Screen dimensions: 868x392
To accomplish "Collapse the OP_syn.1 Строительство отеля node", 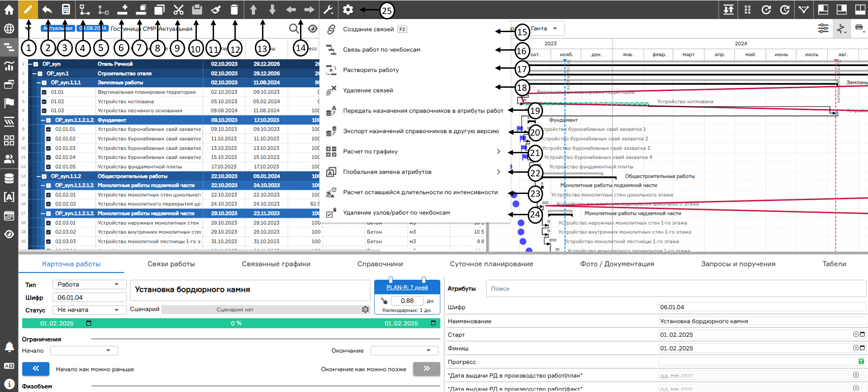I will [34, 73].
